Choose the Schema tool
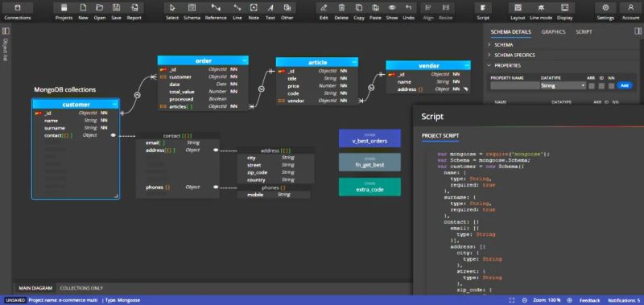 [192, 11]
